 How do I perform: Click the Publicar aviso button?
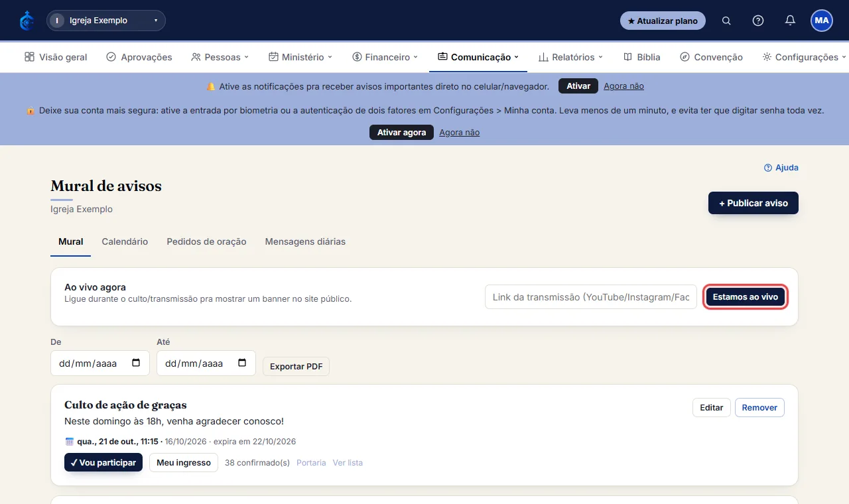point(753,203)
